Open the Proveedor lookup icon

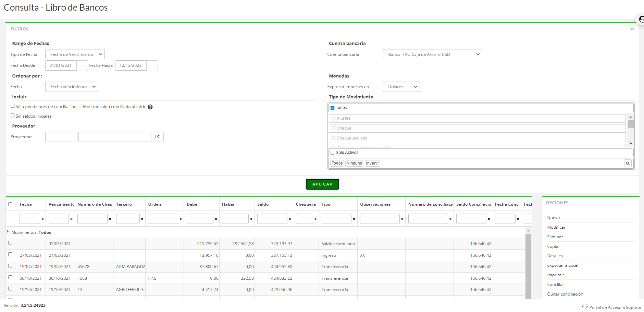[157, 137]
